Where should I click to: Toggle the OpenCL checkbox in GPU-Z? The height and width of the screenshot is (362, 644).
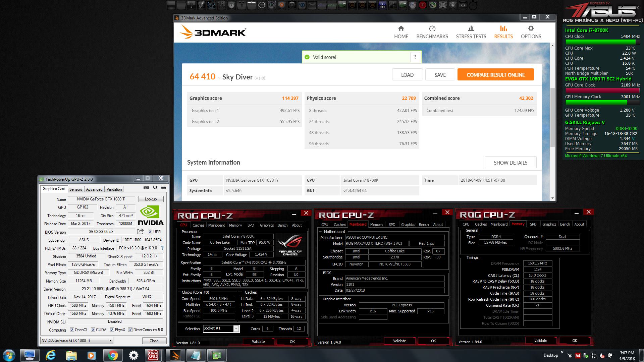pyautogui.click(x=72, y=330)
